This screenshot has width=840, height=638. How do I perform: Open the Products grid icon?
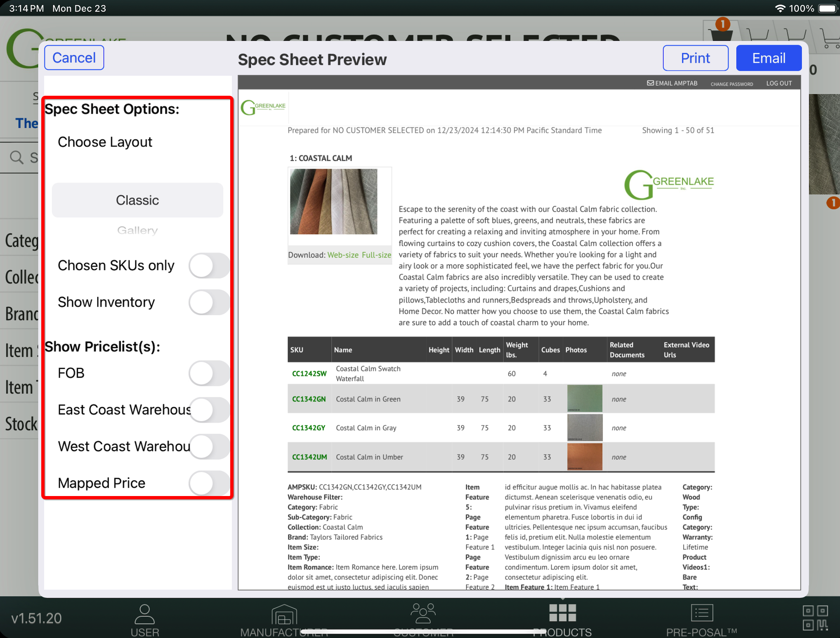click(x=562, y=613)
